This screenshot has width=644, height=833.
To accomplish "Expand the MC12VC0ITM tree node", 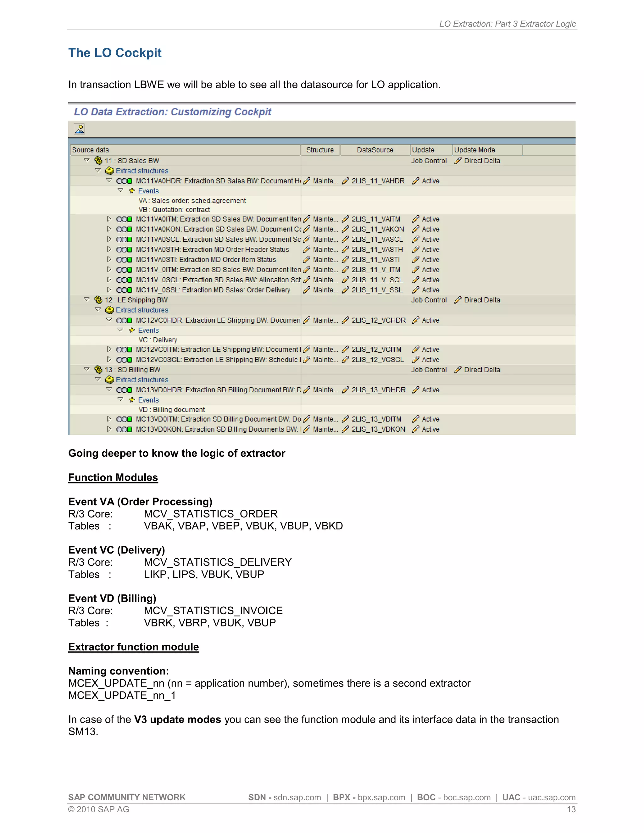I will 109,349.
